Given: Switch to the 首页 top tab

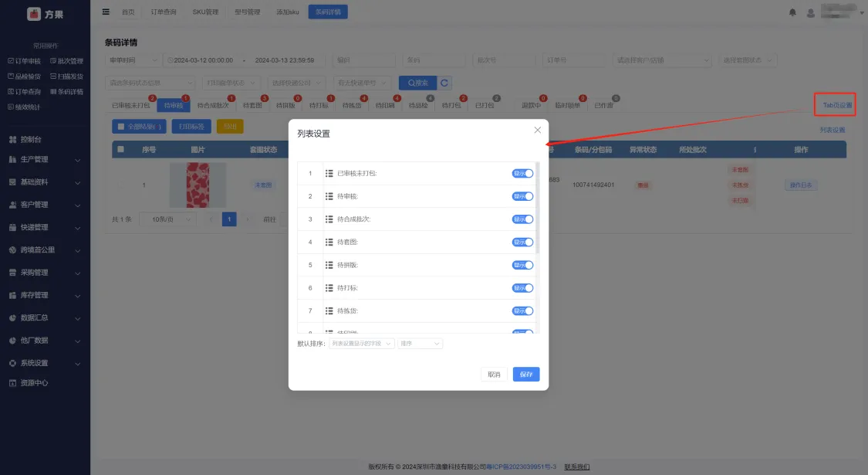Looking at the screenshot, I should point(128,12).
